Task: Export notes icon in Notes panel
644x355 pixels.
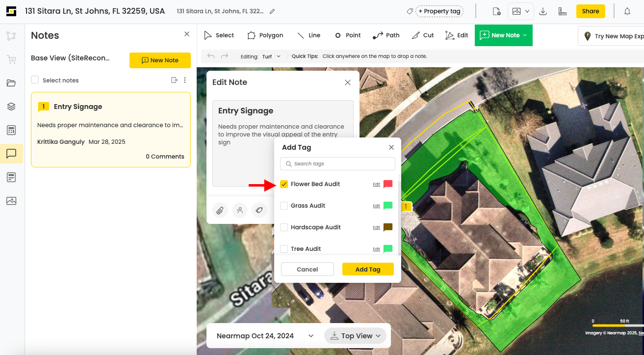Action: pyautogui.click(x=174, y=80)
